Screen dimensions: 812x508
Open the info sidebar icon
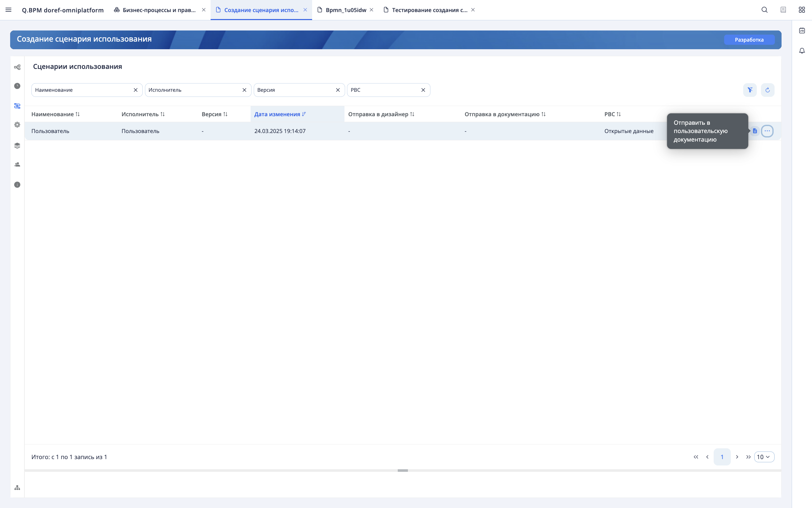(x=17, y=185)
